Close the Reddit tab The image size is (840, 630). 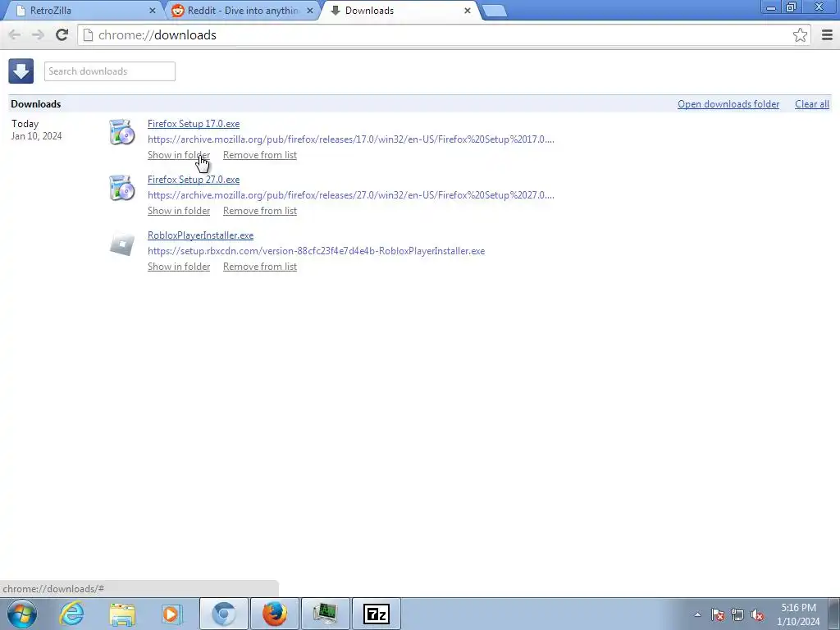pyautogui.click(x=309, y=11)
